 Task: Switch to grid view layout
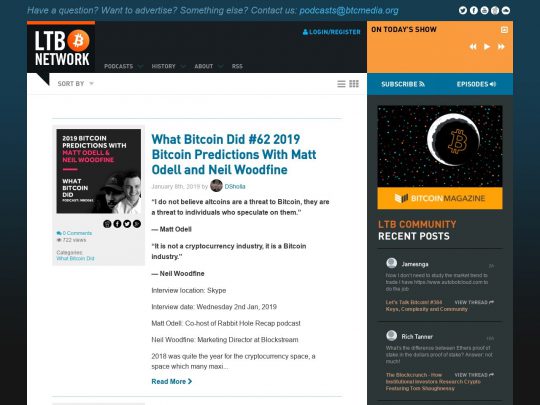point(354,84)
